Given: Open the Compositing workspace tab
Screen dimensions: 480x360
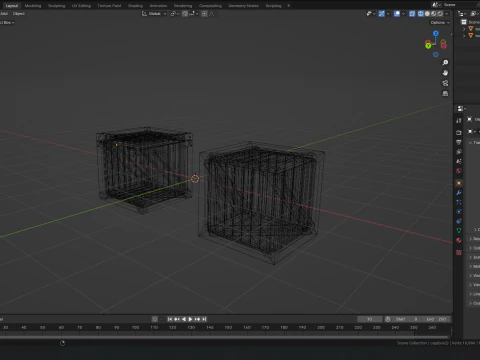Looking at the screenshot, I should tap(210, 6).
